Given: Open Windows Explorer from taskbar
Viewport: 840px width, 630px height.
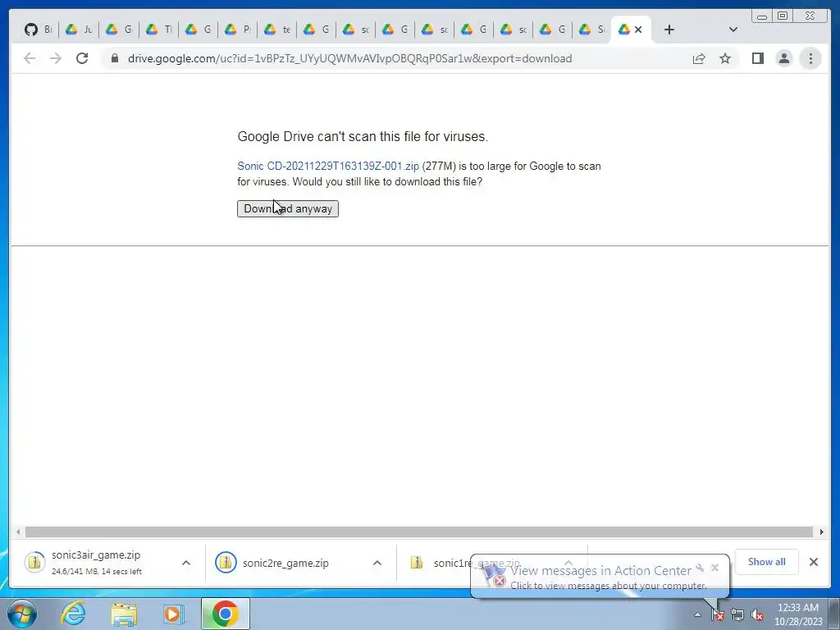Looking at the screenshot, I should (124, 614).
